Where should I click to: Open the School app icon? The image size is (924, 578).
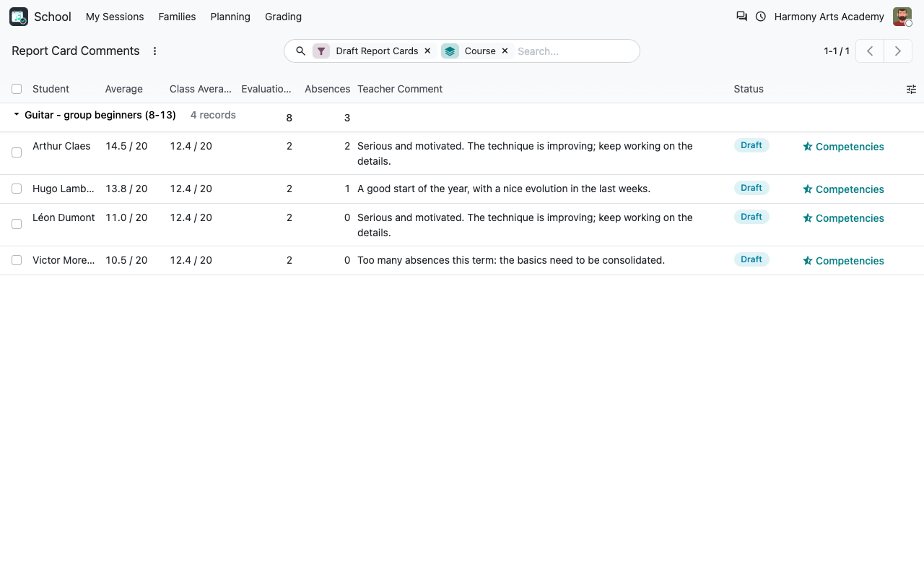coord(19,17)
